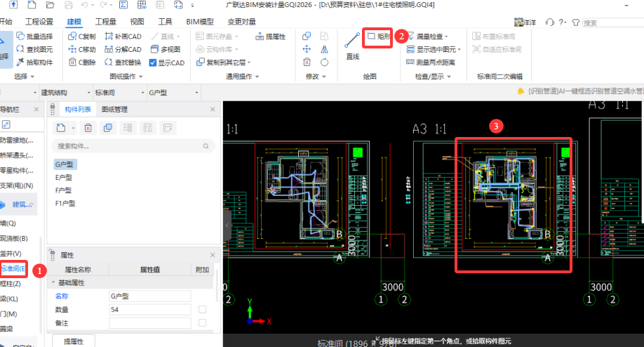This screenshot has width=644, height=347.
Task: Select 批量选择 batch select tool
Action: click(x=34, y=37)
